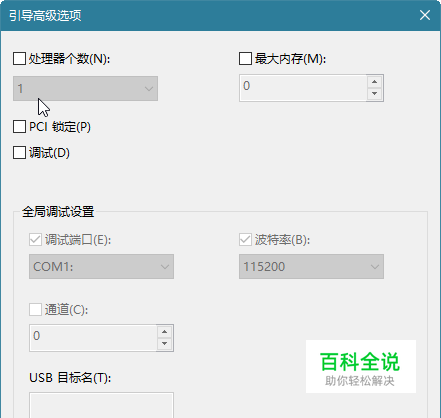Expand the COM1: debug port dropdown

coord(101,267)
